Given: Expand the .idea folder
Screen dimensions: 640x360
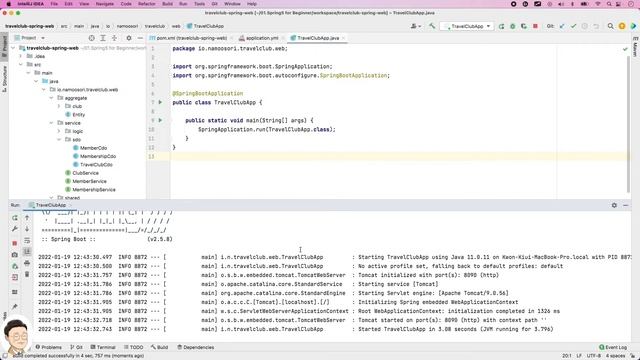Looking at the screenshot, I should [21, 56].
